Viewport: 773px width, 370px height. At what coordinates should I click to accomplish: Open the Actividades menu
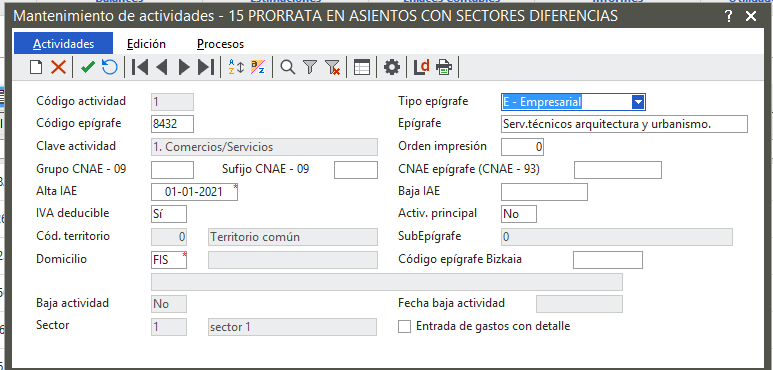(x=64, y=44)
